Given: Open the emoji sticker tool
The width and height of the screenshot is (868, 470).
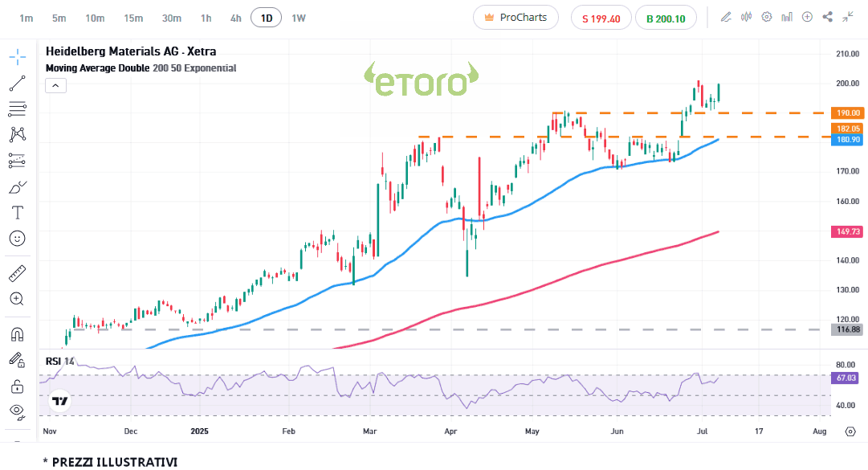Looking at the screenshot, I should click(x=17, y=239).
